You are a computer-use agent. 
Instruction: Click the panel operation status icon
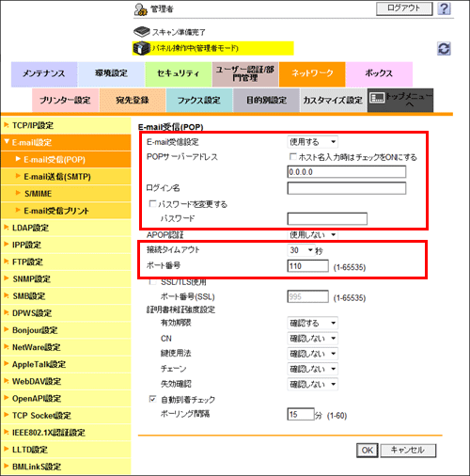(x=142, y=48)
